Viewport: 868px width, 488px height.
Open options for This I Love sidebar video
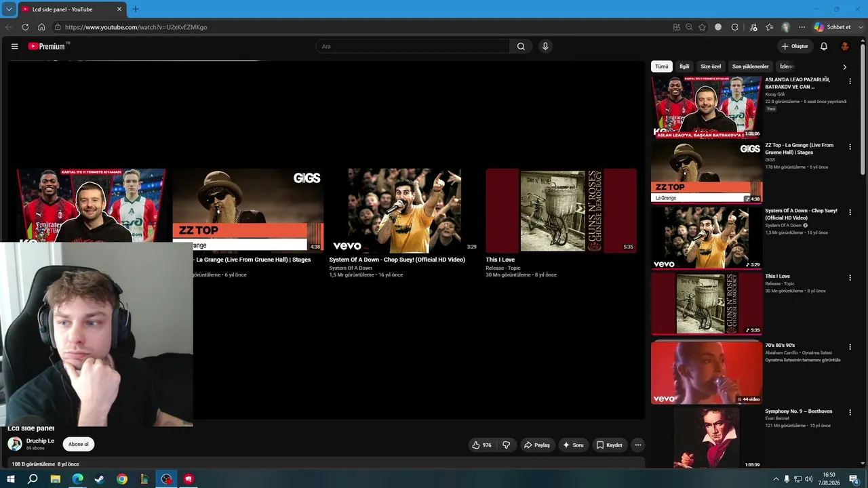[850, 278]
